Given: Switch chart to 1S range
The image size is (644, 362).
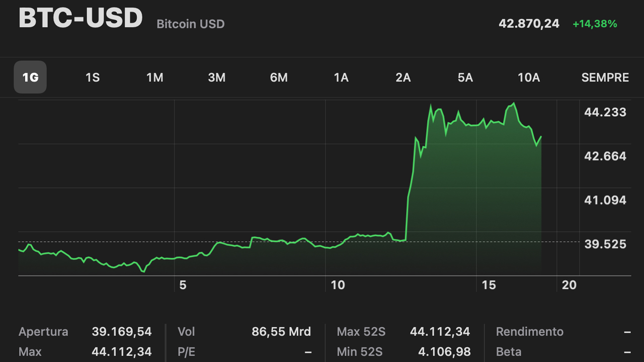Looking at the screenshot, I should 93,77.
